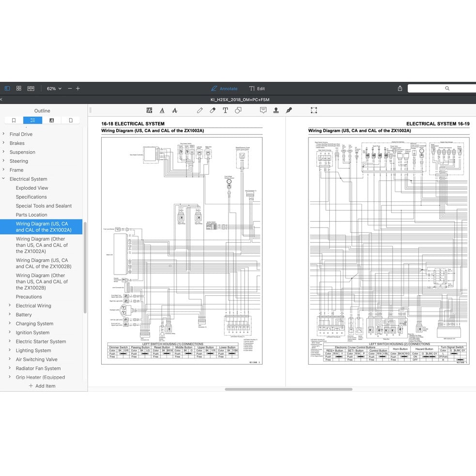Viewport: 476px width, 476px height.
Task: Click the document search field
Action: click(x=442, y=89)
